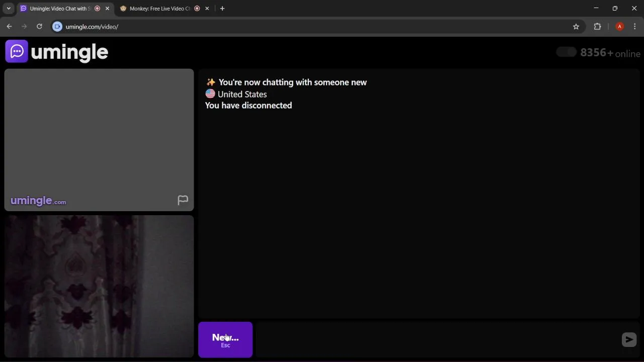This screenshot has width=644, height=362.
Task: Click recording indicator on Monkey tab
Action: coord(197,9)
